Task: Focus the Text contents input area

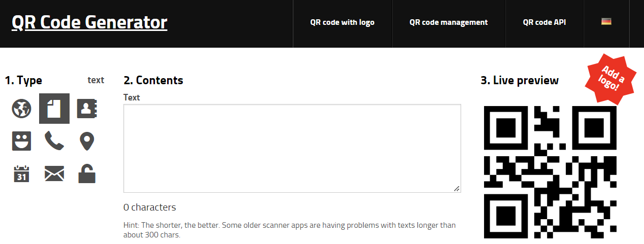Action: click(x=292, y=148)
